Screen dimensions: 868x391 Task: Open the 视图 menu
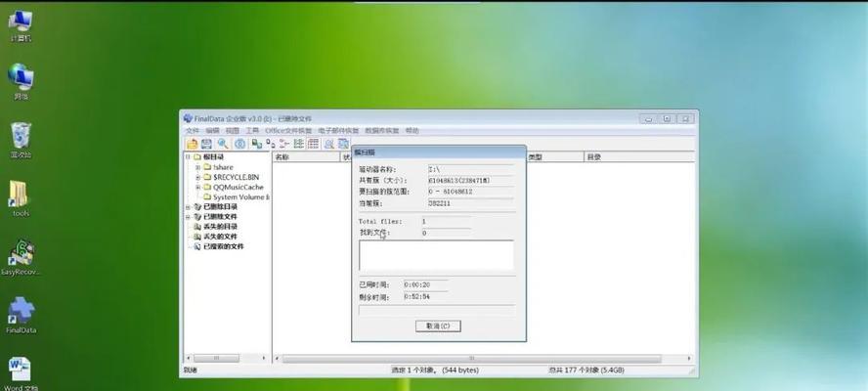[233, 131]
